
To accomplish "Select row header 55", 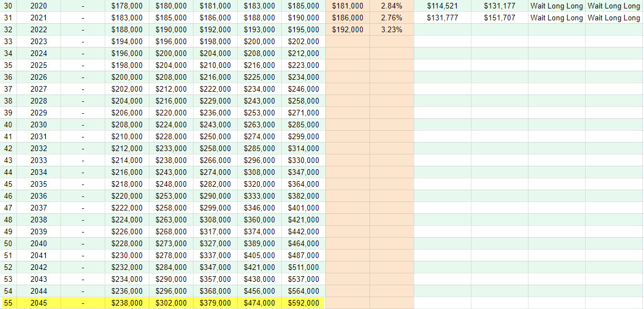I will pyautogui.click(x=8, y=303).
